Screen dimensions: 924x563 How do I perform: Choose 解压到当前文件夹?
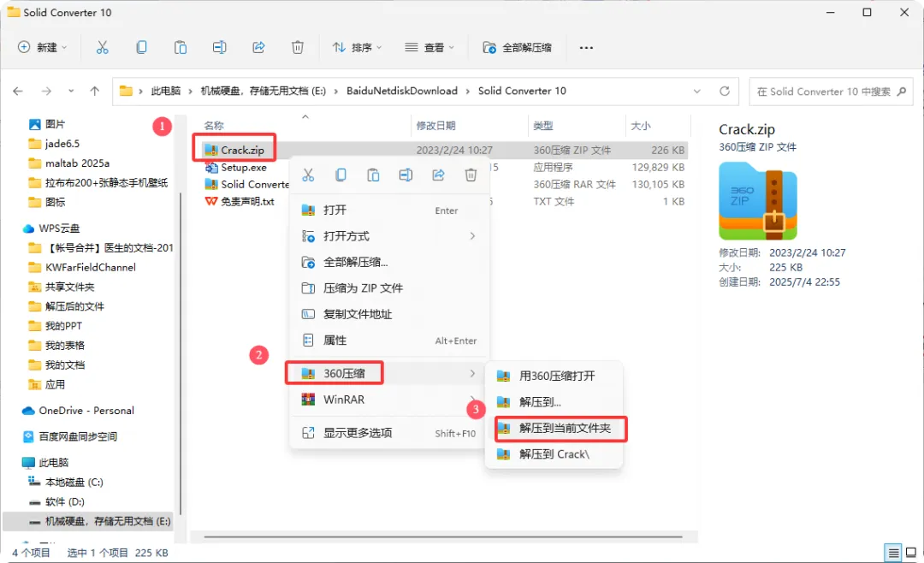(554, 428)
